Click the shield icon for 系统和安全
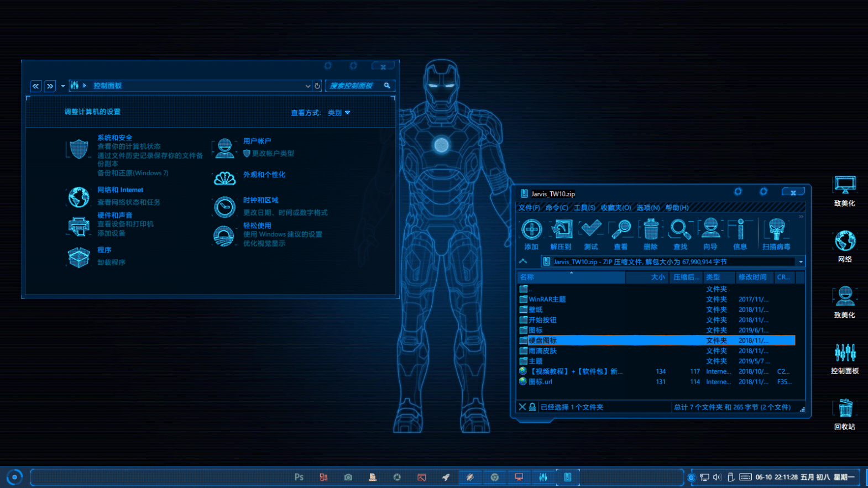 (x=79, y=149)
